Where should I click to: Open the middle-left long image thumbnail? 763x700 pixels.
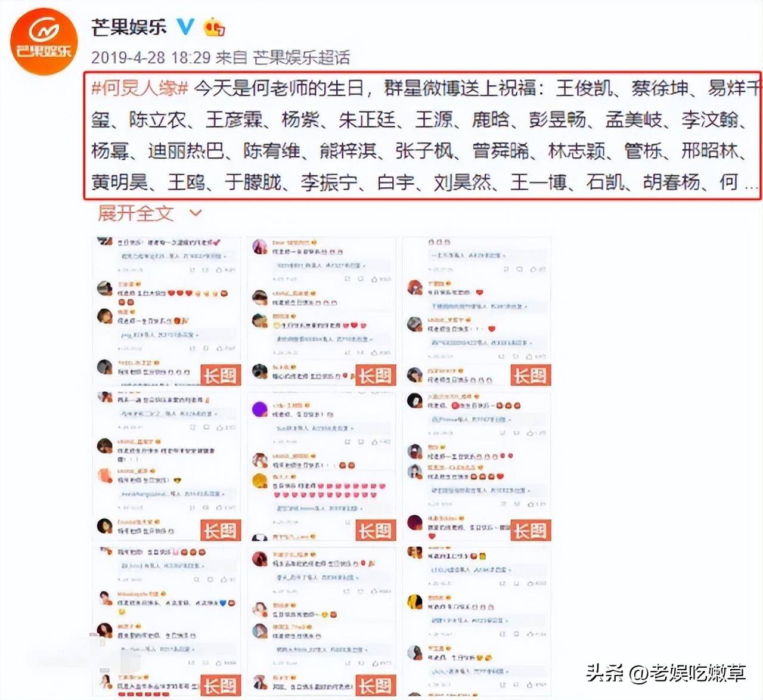tap(167, 466)
